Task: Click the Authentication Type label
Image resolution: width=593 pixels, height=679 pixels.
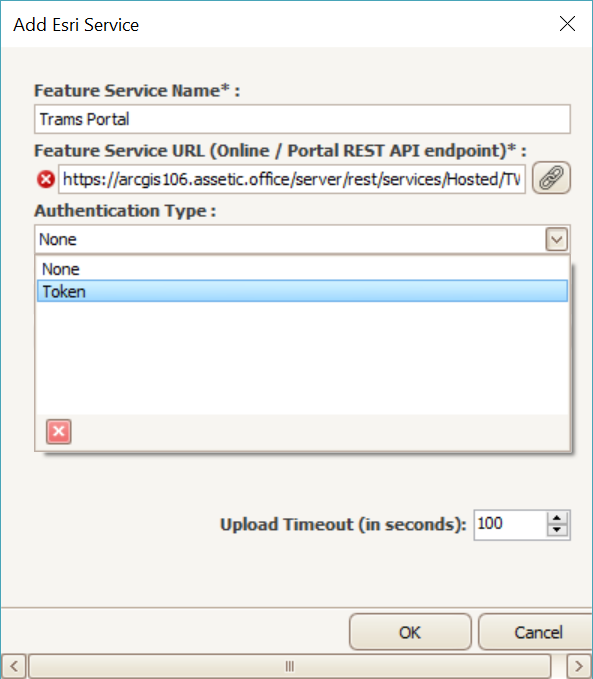Action: [125, 211]
